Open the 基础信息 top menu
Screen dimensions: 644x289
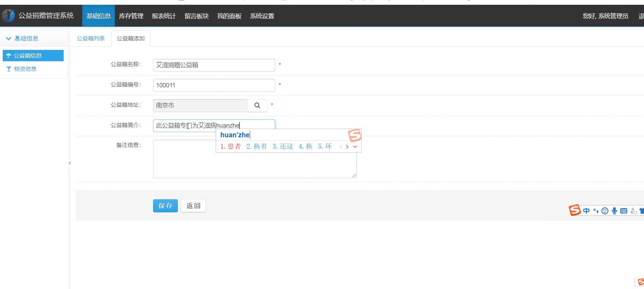pos(98,16)
